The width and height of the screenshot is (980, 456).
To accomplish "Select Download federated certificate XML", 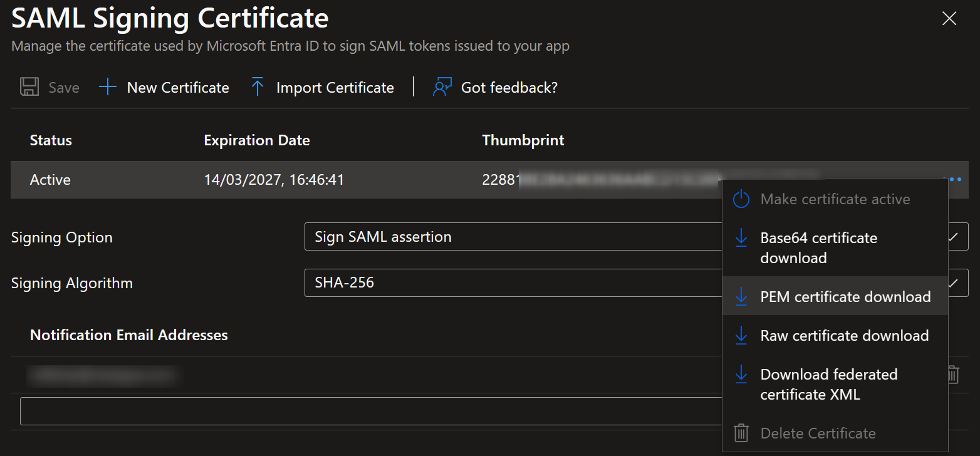I will (x=828, y=384).
